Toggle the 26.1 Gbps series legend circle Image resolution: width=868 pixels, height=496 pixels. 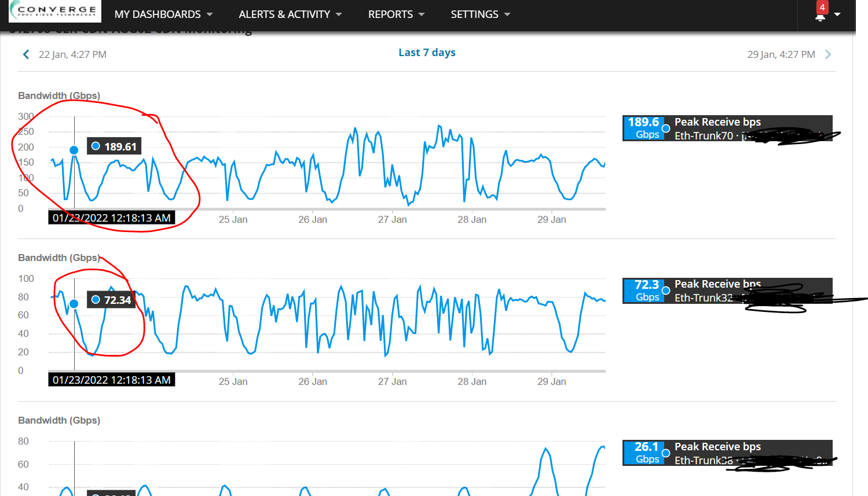(666, 453)
